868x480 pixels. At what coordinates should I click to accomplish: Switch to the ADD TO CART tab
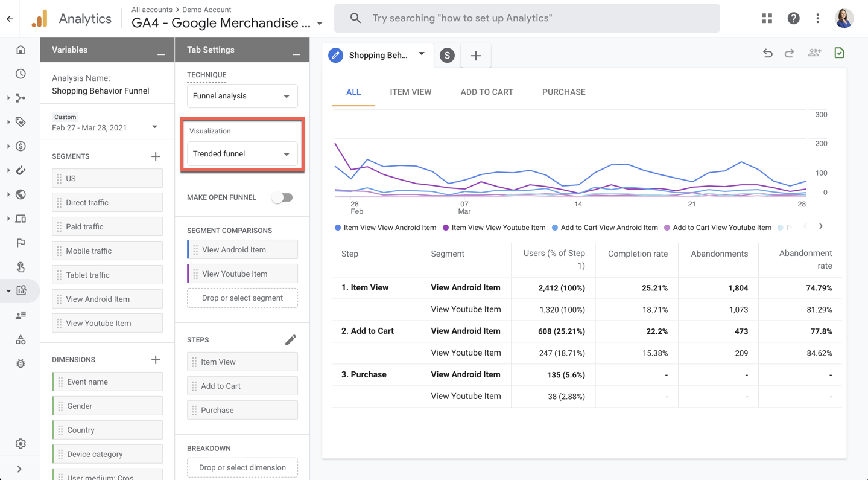(487, 92)
